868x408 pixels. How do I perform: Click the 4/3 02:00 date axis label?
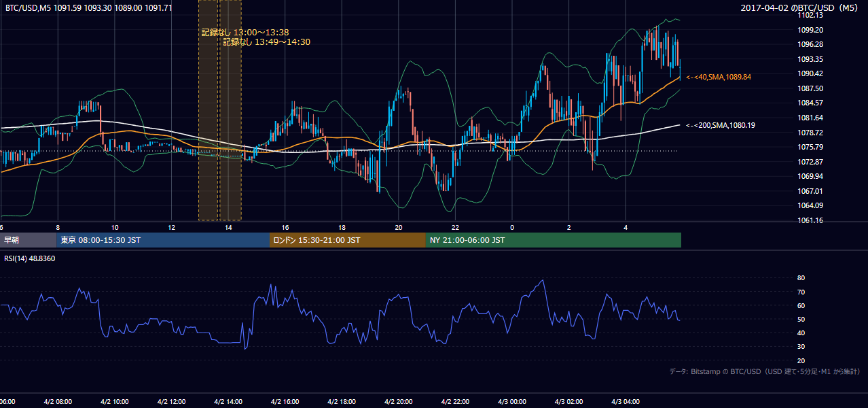pos(570,402)
